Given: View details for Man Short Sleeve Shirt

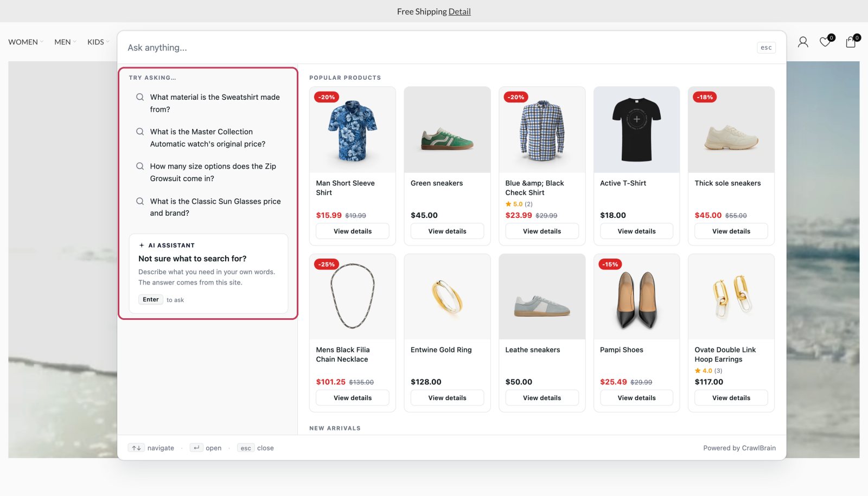Looking at the screenshot, I should (x=353, y=231).
